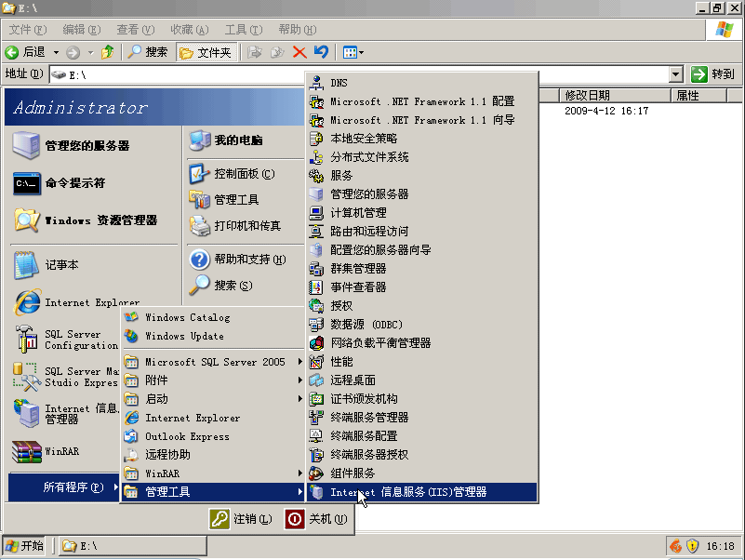Launch WinRAR from the Start menu left pane
745x560 pixels.
click(64, 451)
